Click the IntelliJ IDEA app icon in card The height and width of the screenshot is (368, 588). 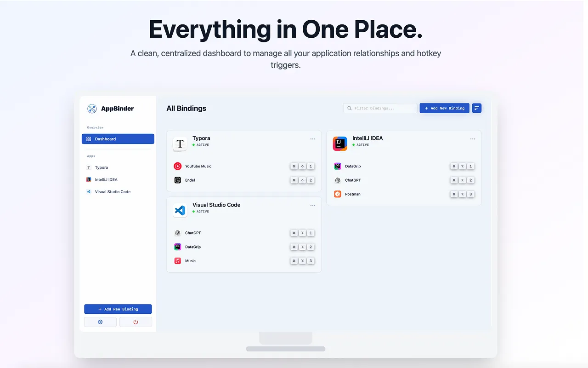point(340,144)
